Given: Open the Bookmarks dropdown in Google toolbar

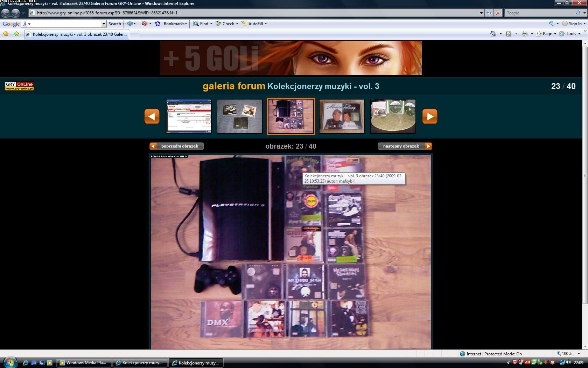Looking at the screenshot, I should 175,23.
